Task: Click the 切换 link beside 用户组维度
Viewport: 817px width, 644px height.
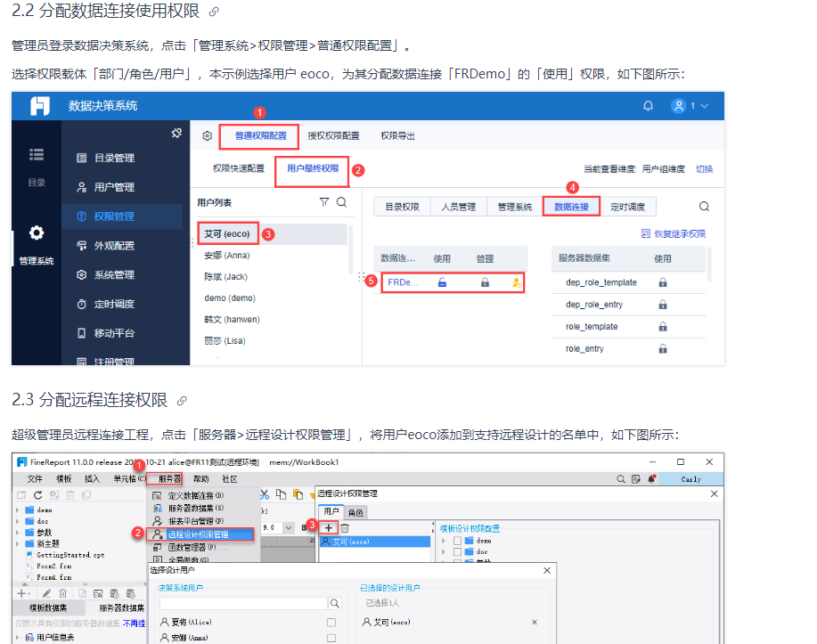Action: [705, 169]
